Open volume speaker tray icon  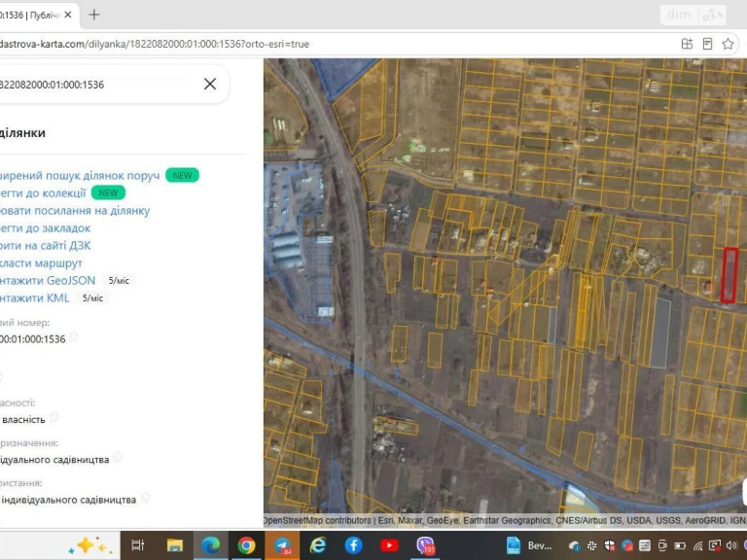click(731, 545)
